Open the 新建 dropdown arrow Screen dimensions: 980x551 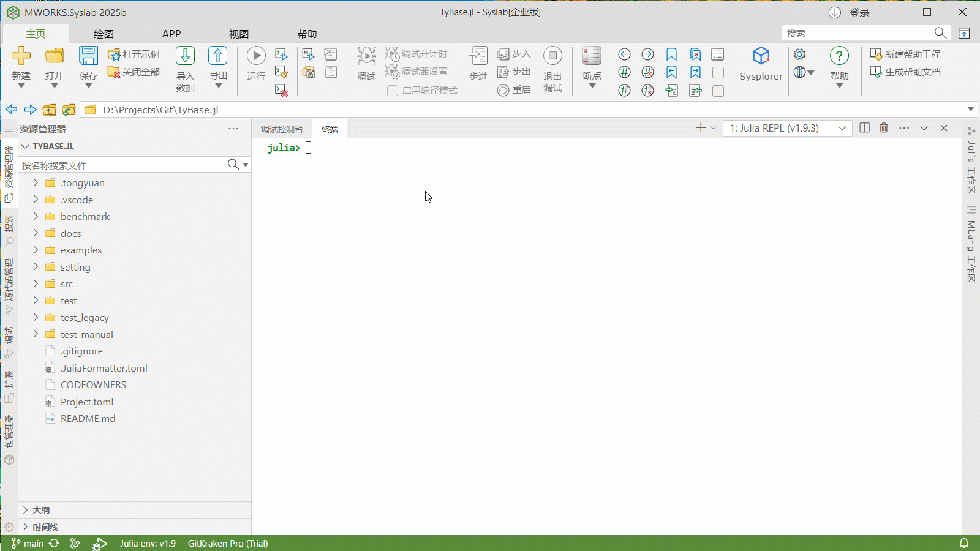21,86
